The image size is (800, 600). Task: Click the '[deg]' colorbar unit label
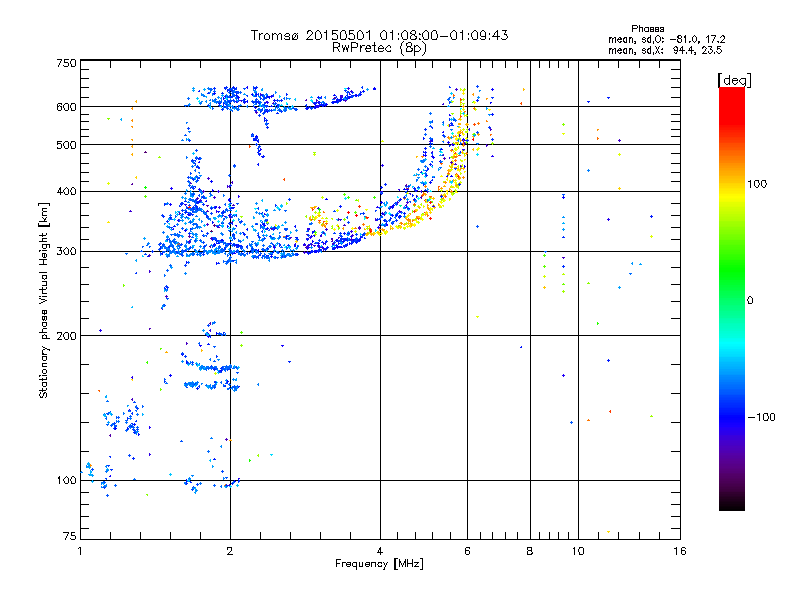(734, 80)
